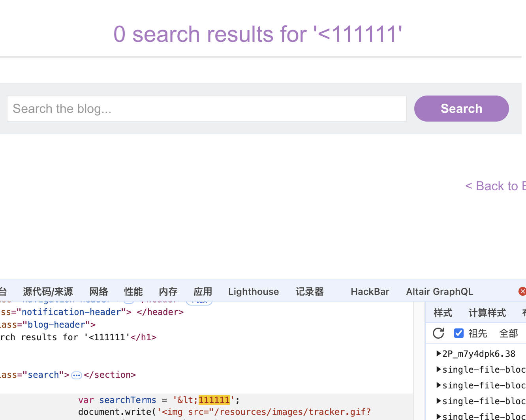Expand the first single-file-bloc entry
The height and width of the screenshot is (420, 526).
coord(439,369)
